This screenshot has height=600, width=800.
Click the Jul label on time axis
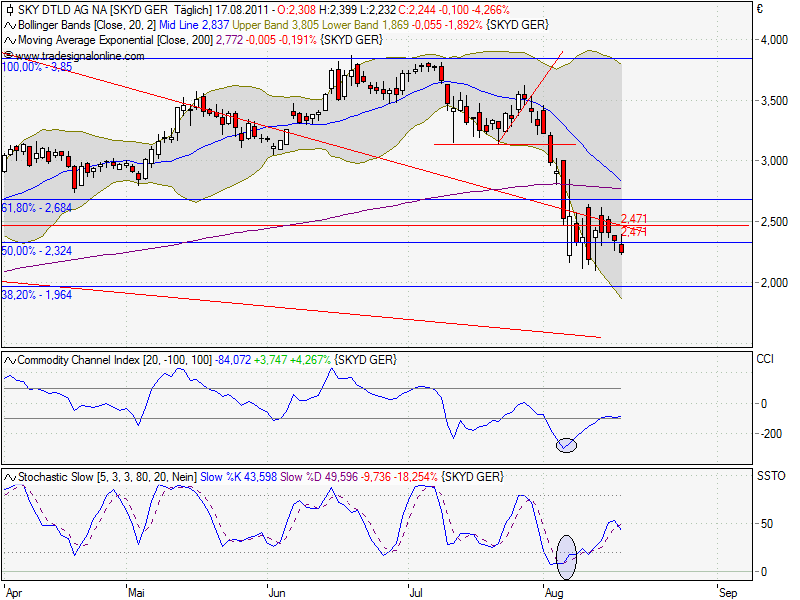(416, 593)
